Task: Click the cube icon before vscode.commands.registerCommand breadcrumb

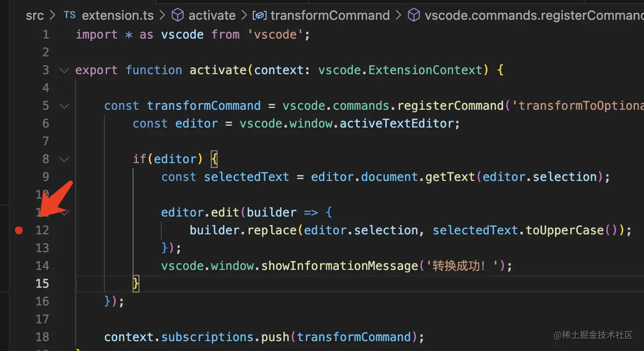Action: [x=414, y=15]
